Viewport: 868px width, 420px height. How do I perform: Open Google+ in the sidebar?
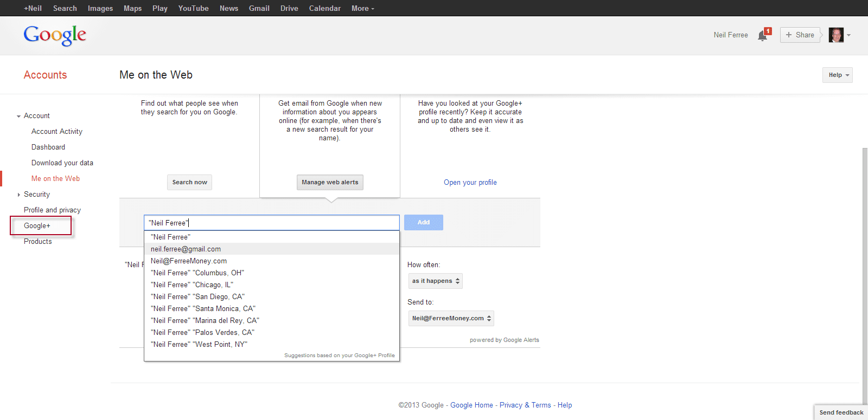(37, 225)
